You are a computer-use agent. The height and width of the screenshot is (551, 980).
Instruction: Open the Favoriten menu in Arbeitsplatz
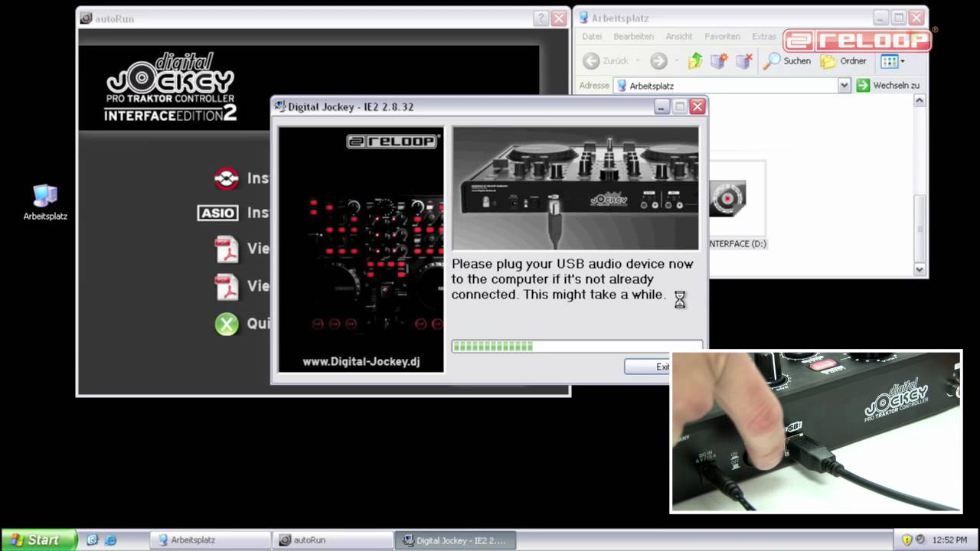(x=722, y=37)
